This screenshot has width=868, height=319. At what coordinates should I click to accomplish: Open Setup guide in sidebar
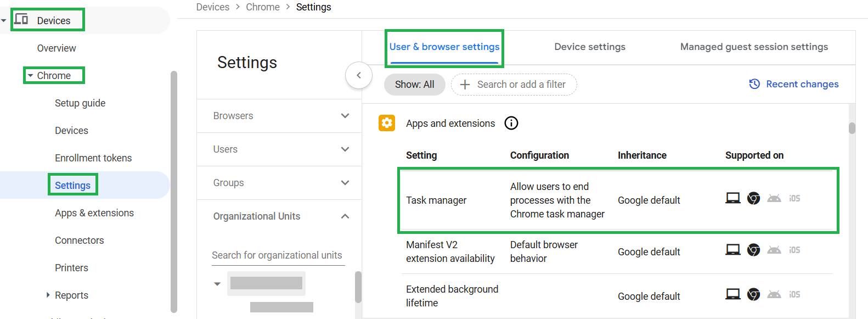tap(80, 103)
